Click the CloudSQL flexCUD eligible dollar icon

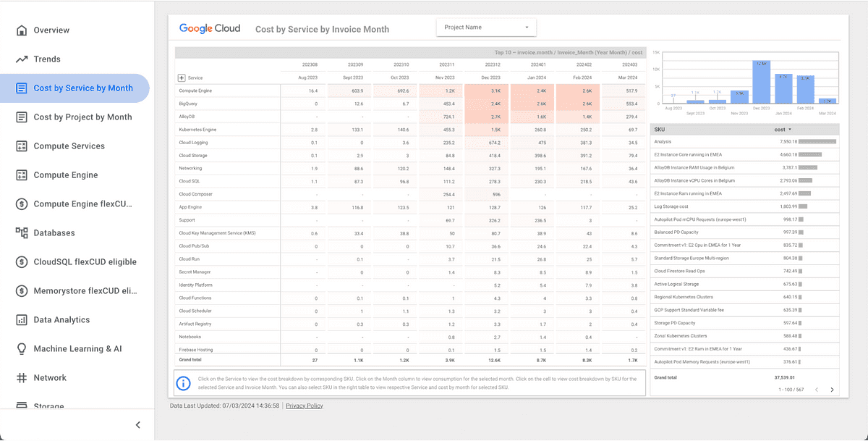pyautogui.click(x=21, y=262)
